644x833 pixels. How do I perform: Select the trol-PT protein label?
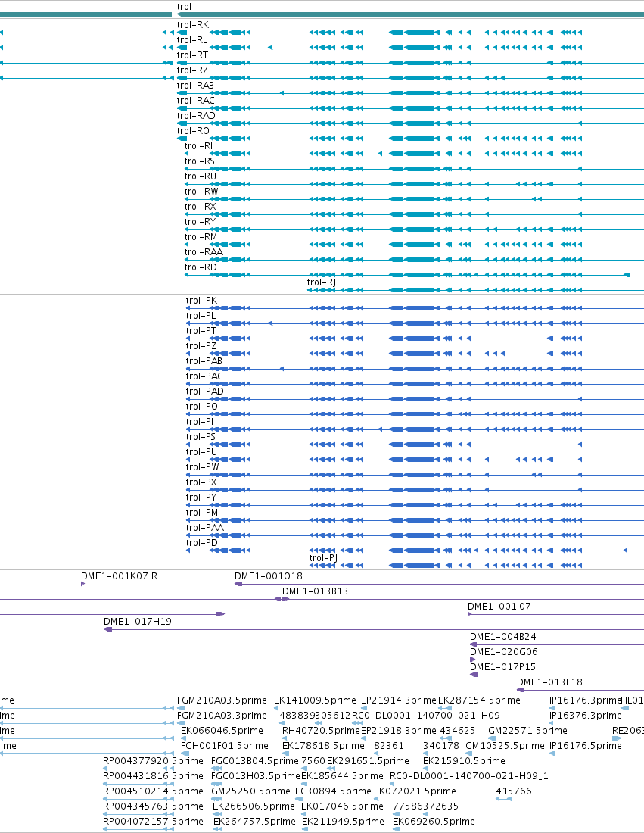click(x=201, y=331)
